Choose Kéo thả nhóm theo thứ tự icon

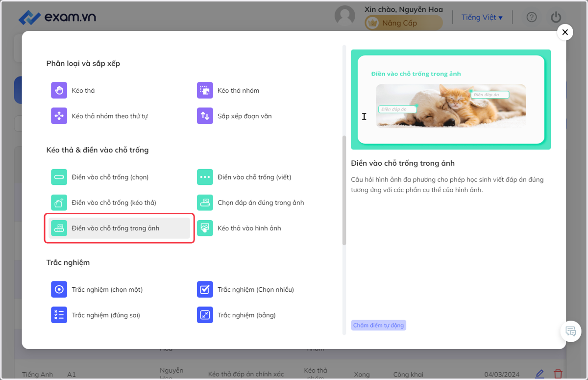coord(59,116)
